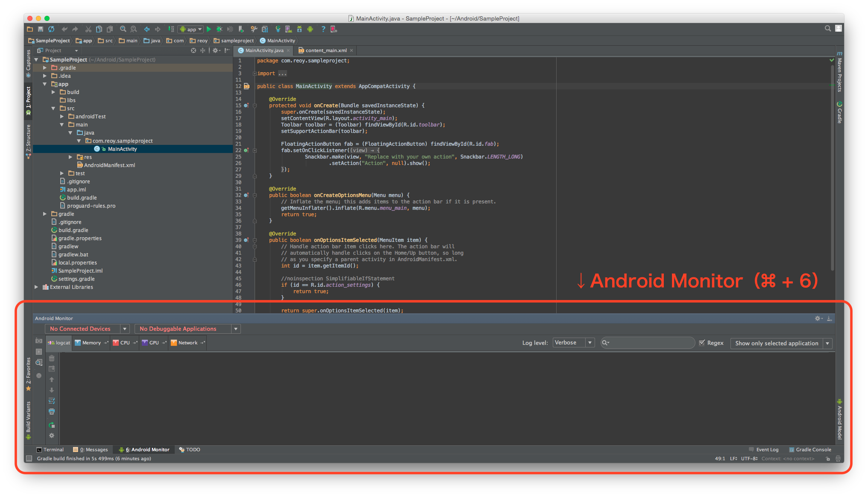Open the AVD Manager icon in toolbar

288,29
